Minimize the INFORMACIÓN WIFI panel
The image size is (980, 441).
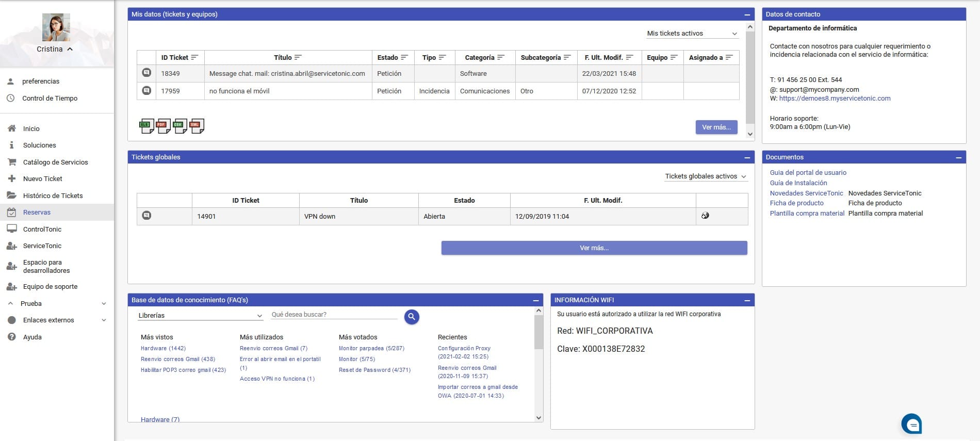point(747,300)
